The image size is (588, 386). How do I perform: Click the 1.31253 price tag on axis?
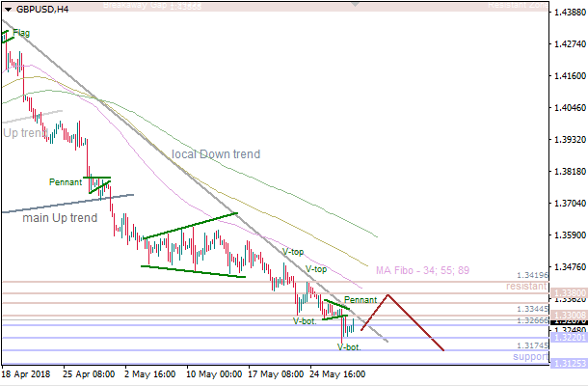point(567,365)
